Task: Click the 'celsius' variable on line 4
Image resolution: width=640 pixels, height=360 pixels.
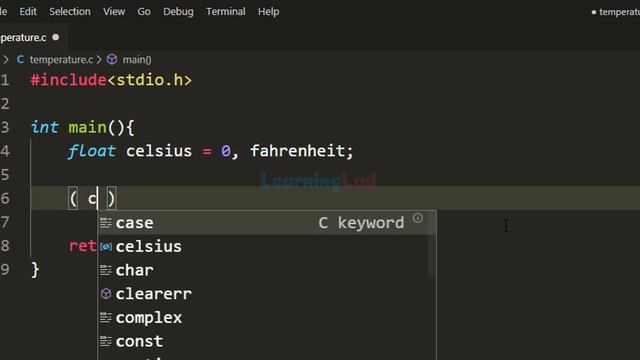Action: [x=159, y=151]
